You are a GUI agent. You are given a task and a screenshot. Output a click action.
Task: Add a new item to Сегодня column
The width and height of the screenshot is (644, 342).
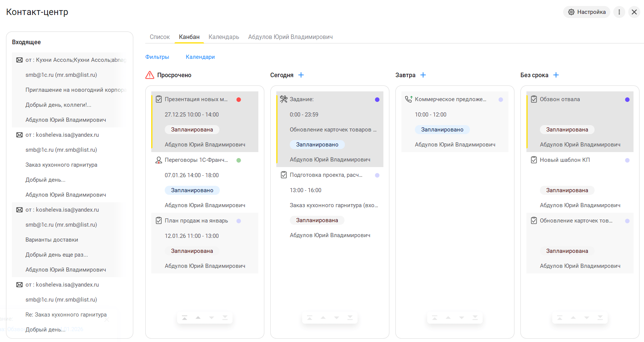click(x=301, y=75)
